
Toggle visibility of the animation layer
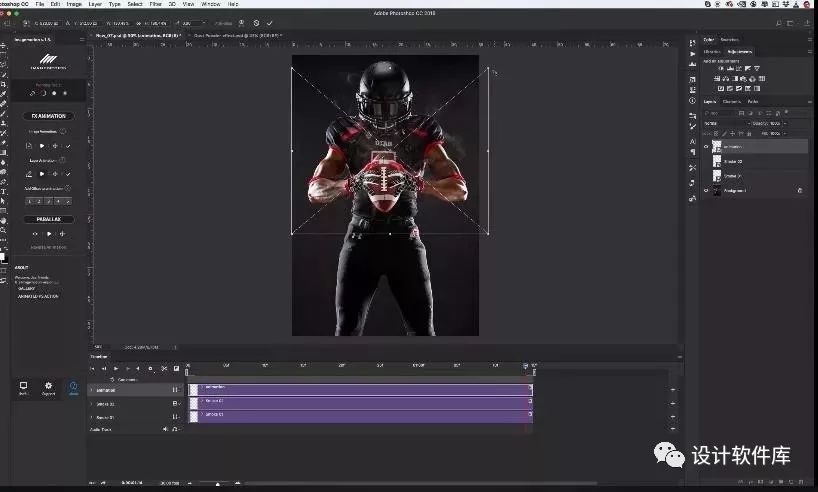[x=706, y=147]
